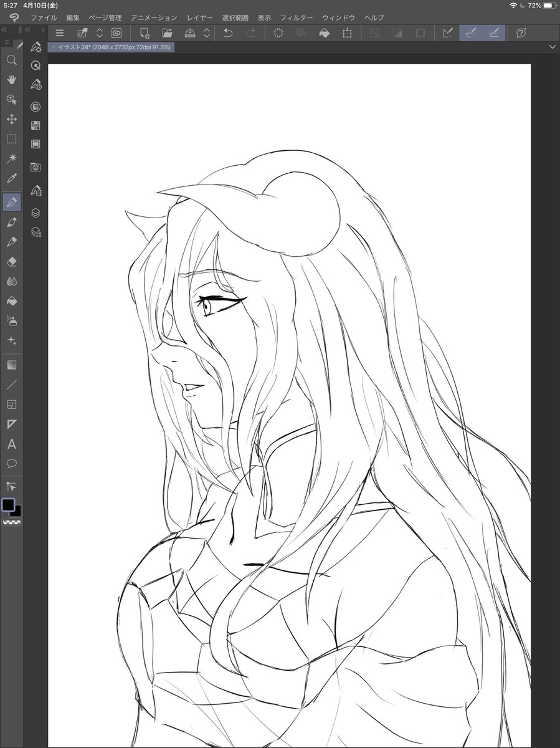Open the アニメーション menu
560x748 pixels.
(x=153, y=17)
